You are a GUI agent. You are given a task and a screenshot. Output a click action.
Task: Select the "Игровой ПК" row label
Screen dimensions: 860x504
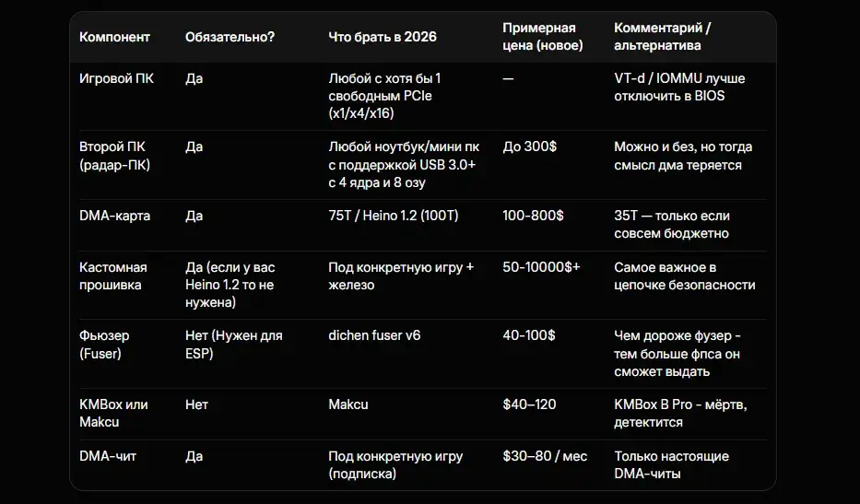[x=117, y=78]
